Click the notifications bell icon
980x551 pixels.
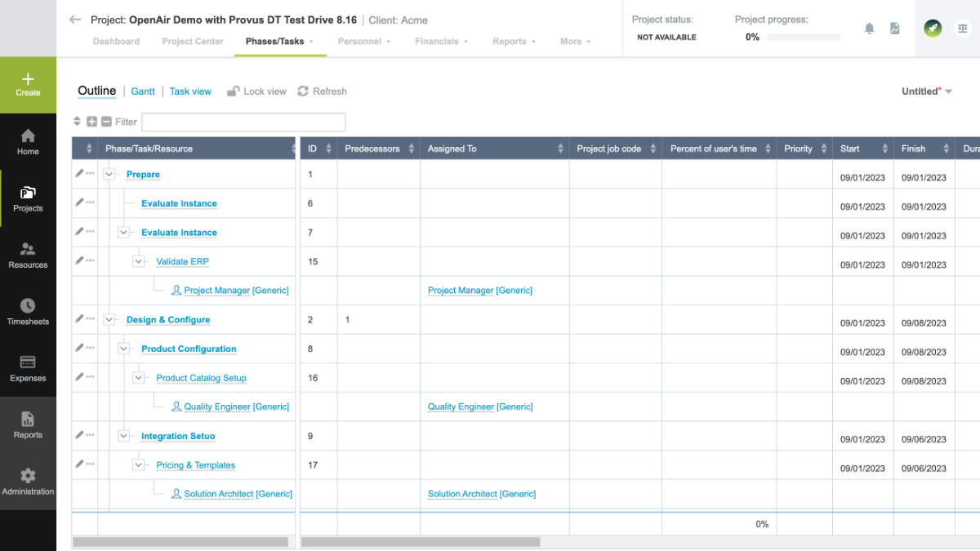(869, 29)
